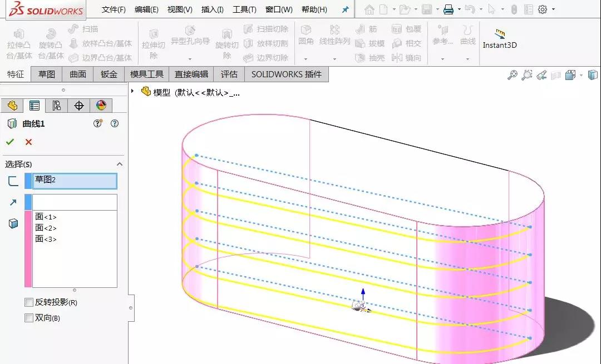Select the 拉伸凸台/基体 (Extruded Boss) tool
This screenshot has height=364, width=601.
(18, 43)
